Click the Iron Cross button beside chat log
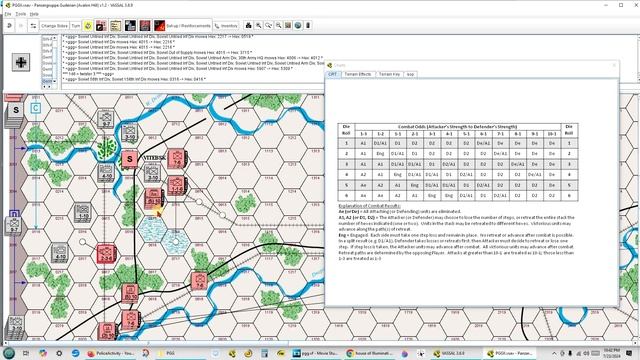Viewport: 640px width, 360px height. tap(21, 62)
